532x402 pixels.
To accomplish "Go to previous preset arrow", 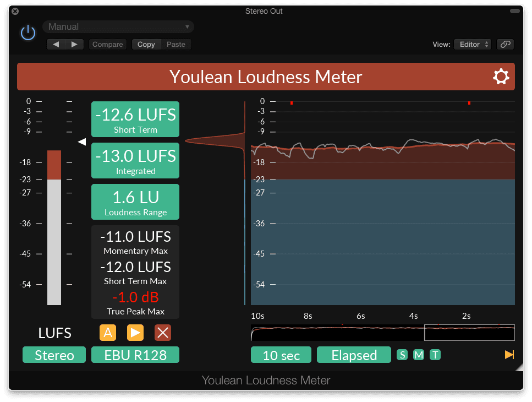I will pyautogui.click(x=56, y=44).
